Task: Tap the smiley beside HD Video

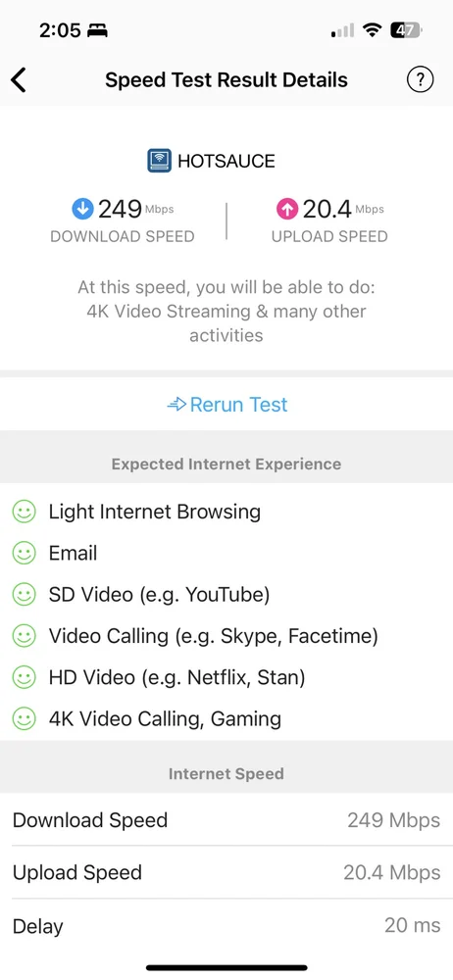Action: click(x=24, y=677)
